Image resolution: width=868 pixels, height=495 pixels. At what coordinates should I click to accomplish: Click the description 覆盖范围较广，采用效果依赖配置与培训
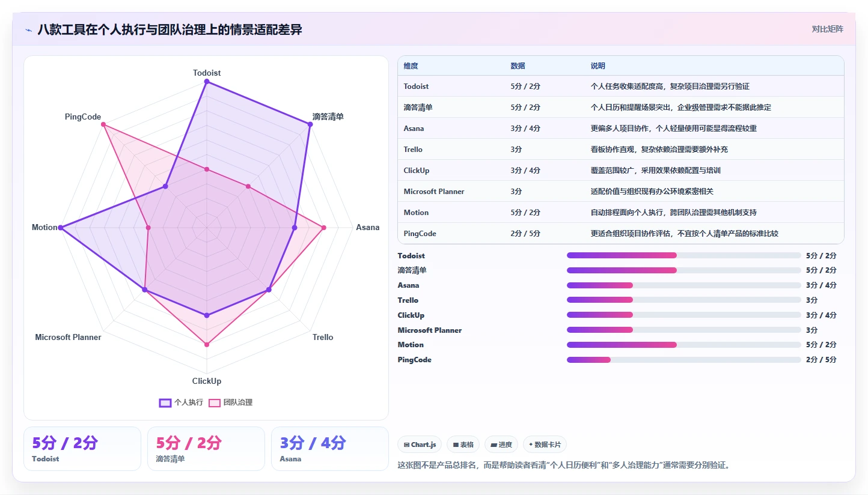click(x=655, y=171)
